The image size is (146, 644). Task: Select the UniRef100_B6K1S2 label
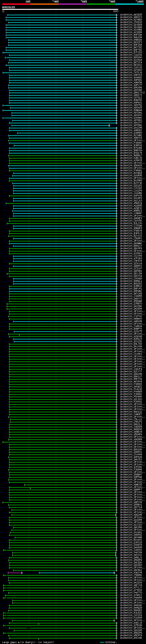[131, 412]
